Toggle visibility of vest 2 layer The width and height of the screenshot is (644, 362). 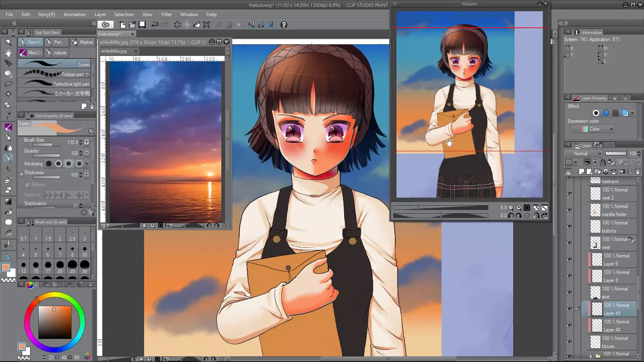570,194
